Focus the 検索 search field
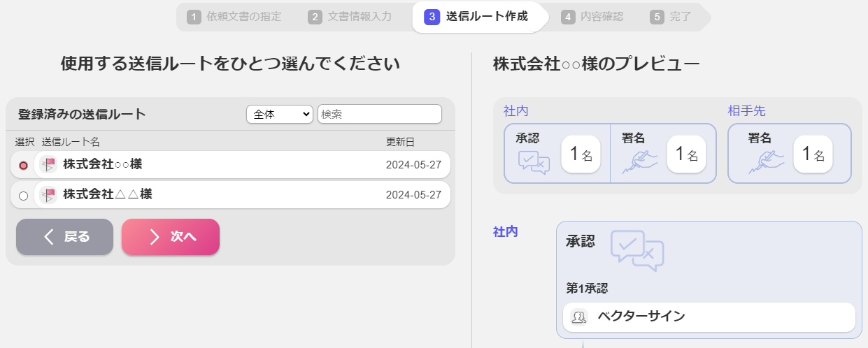The width and height of the screenshot is (868, 348). click(380, 114)
